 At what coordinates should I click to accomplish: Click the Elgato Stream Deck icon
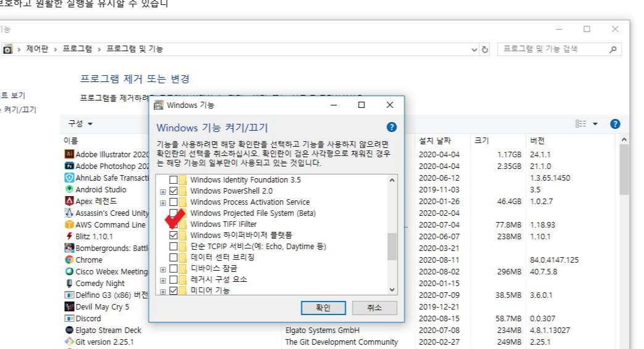[69, 330]
